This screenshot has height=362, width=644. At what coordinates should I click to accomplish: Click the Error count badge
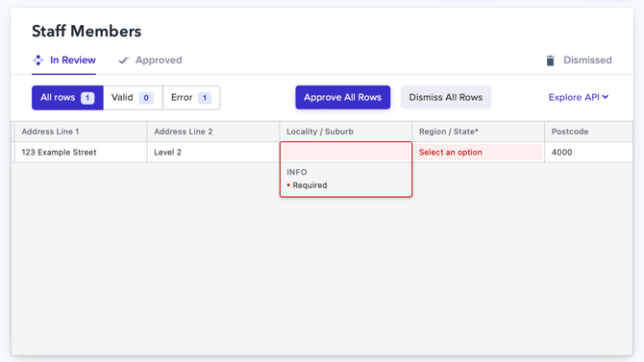click(205, 98)
